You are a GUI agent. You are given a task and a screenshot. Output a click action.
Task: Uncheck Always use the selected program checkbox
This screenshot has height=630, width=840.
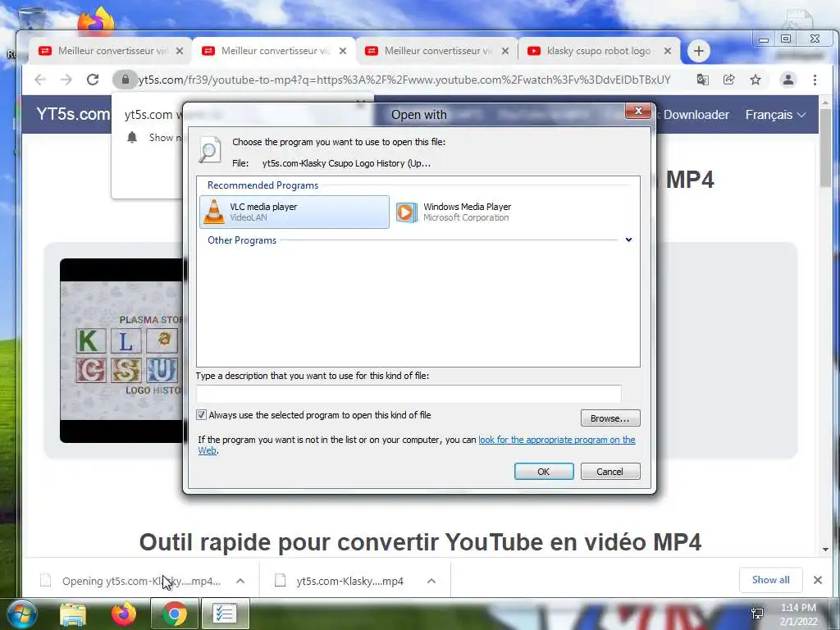tap(202, 414)
